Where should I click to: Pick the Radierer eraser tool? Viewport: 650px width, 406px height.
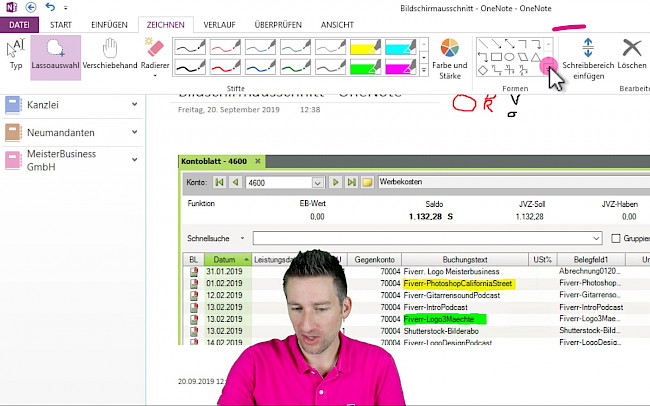[154, 54]
